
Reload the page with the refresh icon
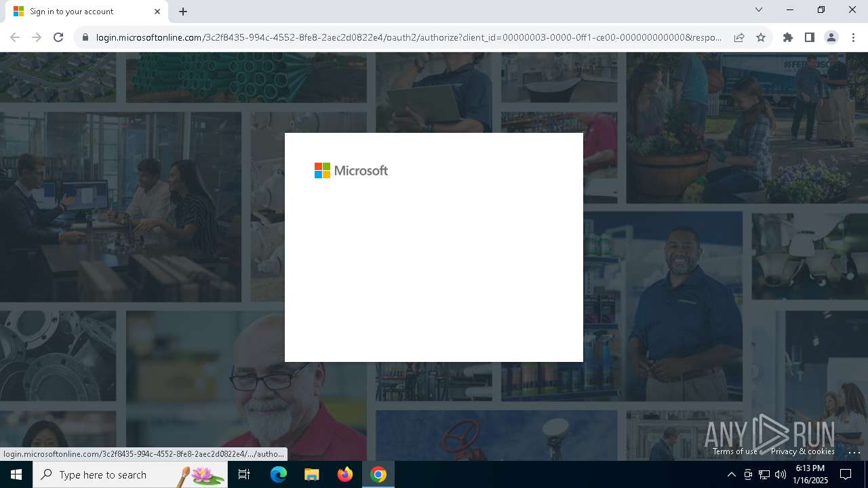(x=58, y=37)
